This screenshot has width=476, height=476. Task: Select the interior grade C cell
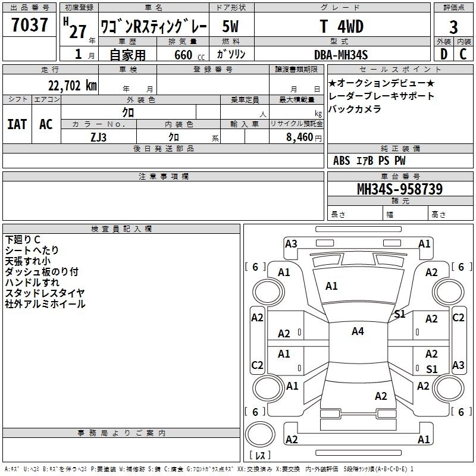(463, 54)
